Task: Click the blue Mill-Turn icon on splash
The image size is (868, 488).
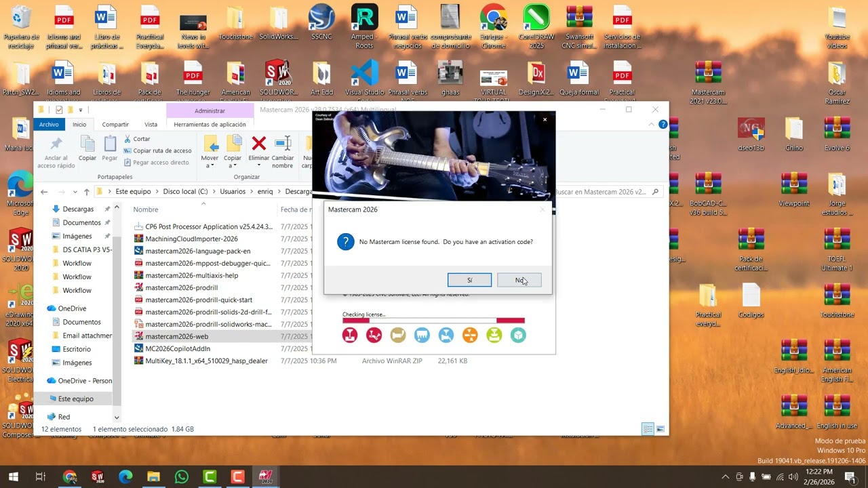Action: 446,335
